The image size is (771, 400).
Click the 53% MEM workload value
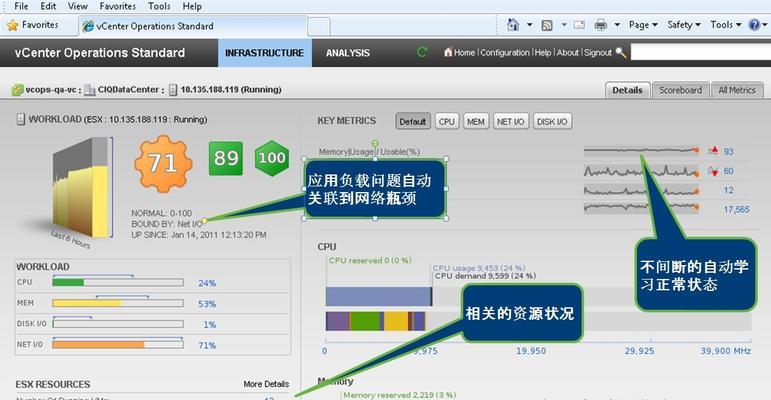coord(207,304)
